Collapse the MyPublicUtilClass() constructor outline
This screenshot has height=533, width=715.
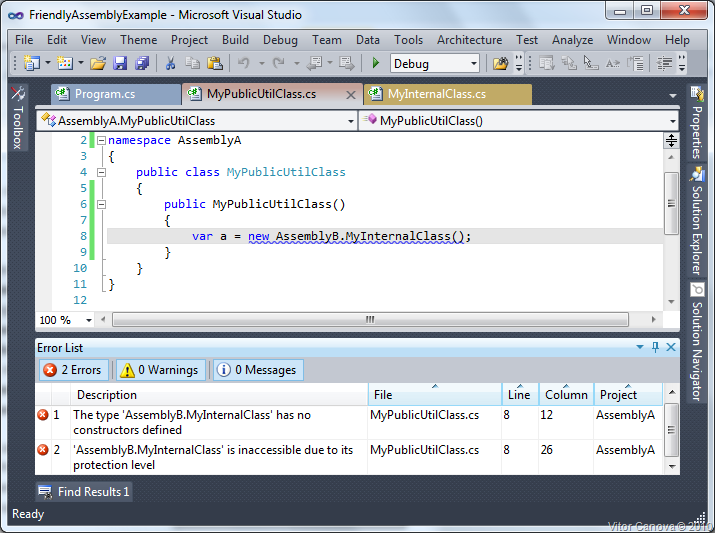click(102, 204)
